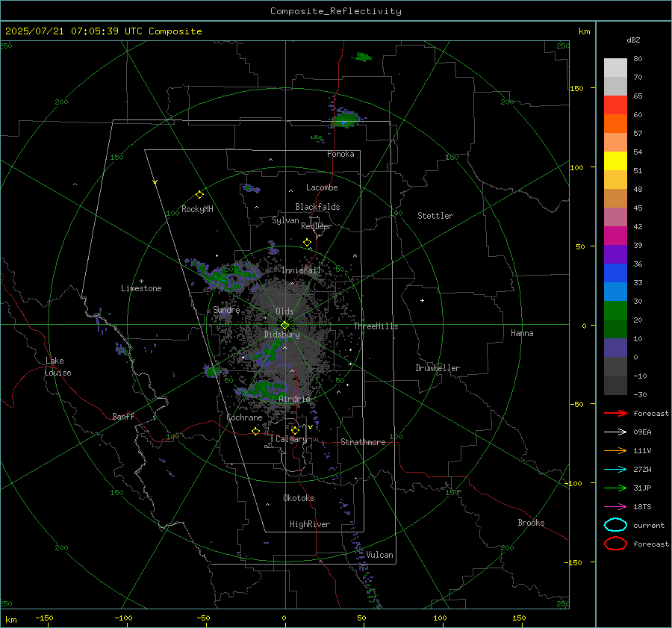The image size is (672, 628).
Task: Click the Airdrie label
Action: pos(294,399)
